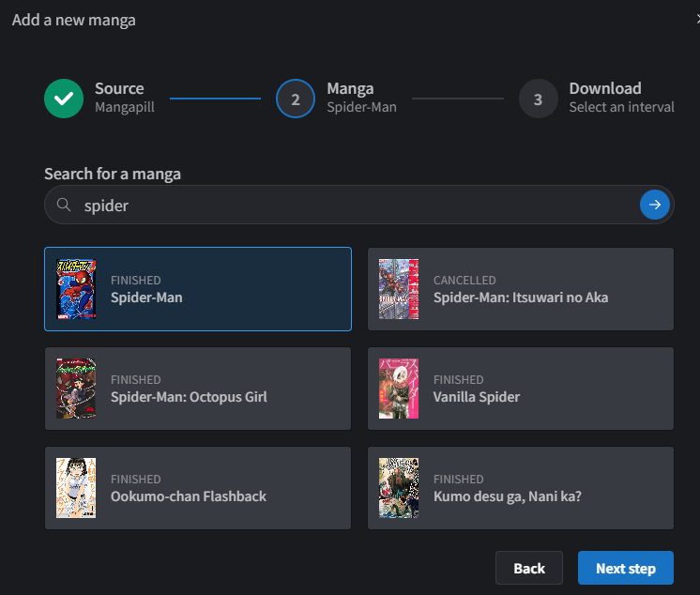This screenshot has height=595, width=700.
Task: Click the Next step button
Action: pos(626,568)
